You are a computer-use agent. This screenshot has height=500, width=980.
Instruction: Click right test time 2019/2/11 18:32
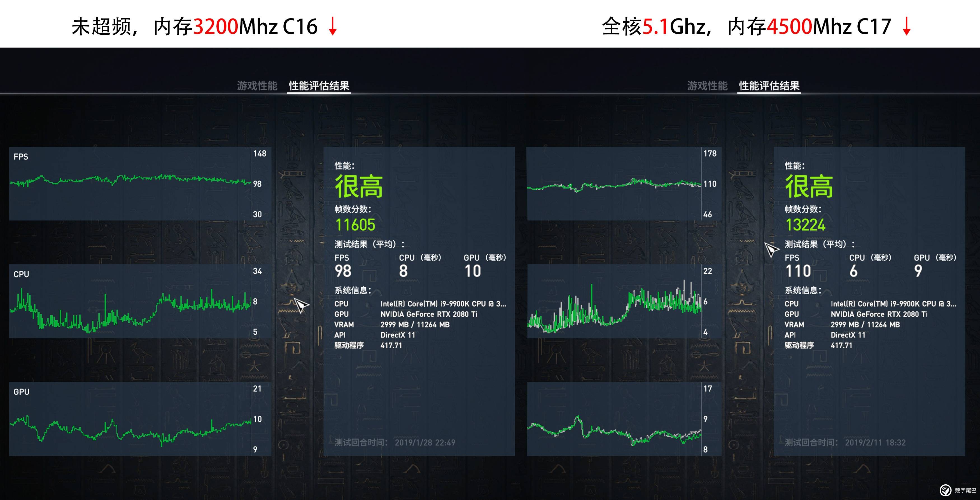[x=875, y=443]
